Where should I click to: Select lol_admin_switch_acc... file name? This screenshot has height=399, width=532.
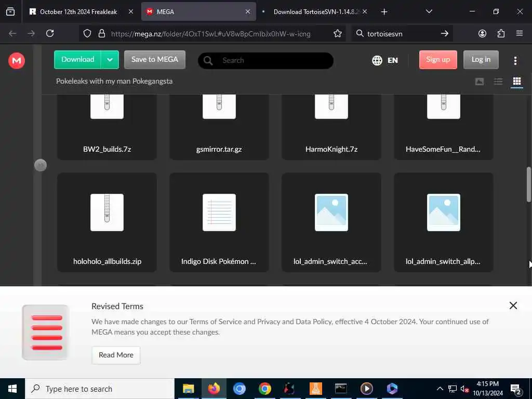(330, 261)
